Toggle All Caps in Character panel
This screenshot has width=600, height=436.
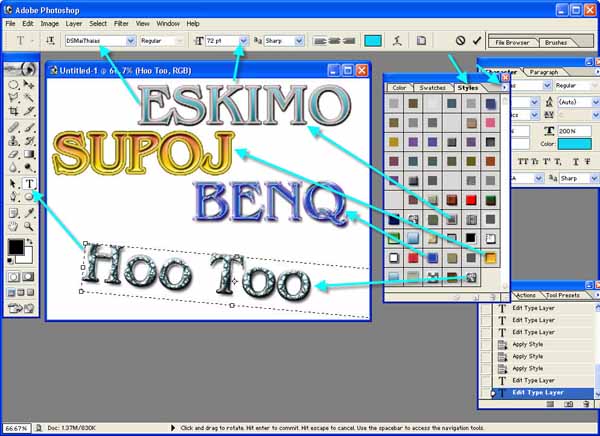point(522,162)
